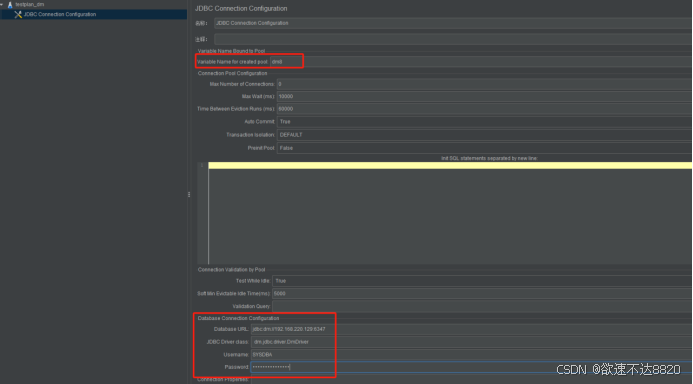The image size is (693, 384).
Task: Click Max Number of Connections field
Action: coord(485,84)
